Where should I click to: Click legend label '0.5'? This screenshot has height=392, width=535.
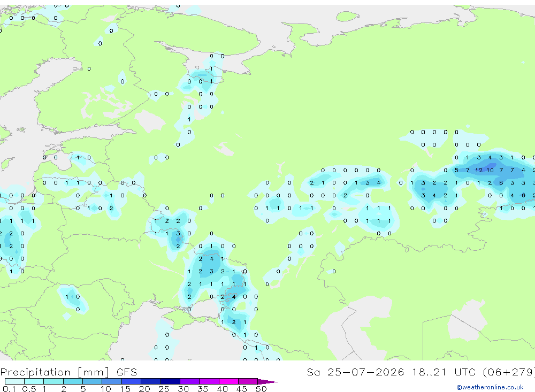29,389
